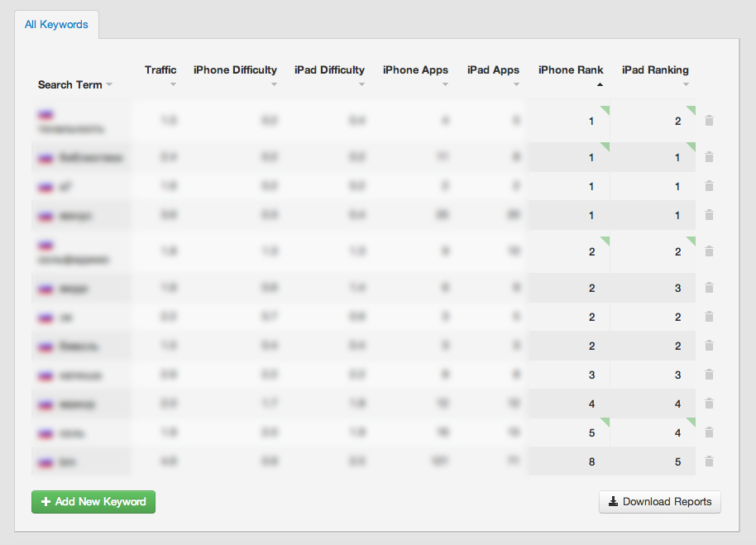Remove the keyword ranked 4 on both devices

click(x=709, y=404)
